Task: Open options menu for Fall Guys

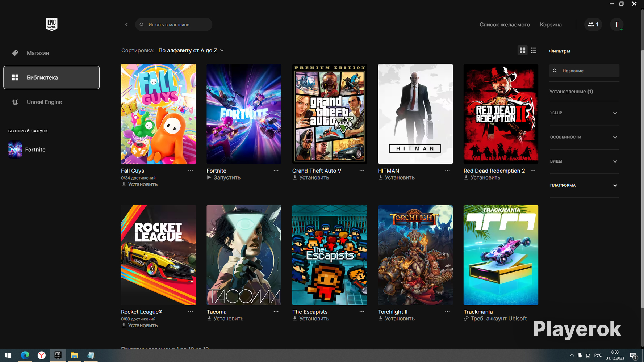Action: click(191, 171)
